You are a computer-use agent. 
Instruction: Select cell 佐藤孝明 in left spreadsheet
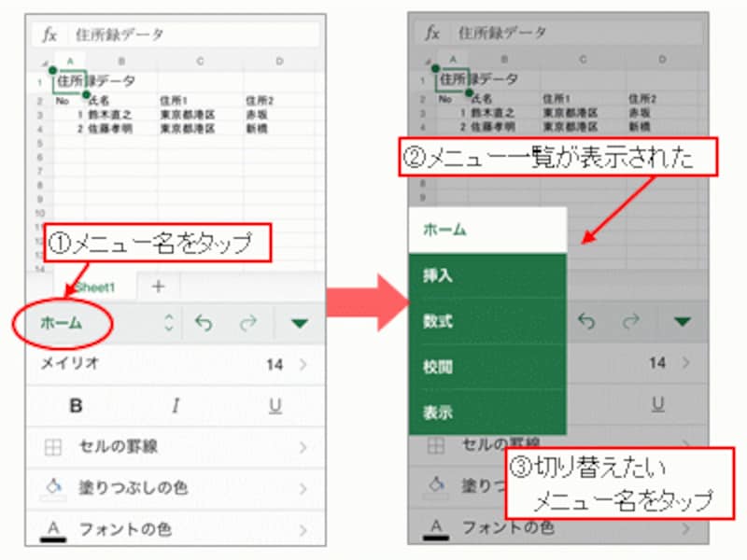110,129
